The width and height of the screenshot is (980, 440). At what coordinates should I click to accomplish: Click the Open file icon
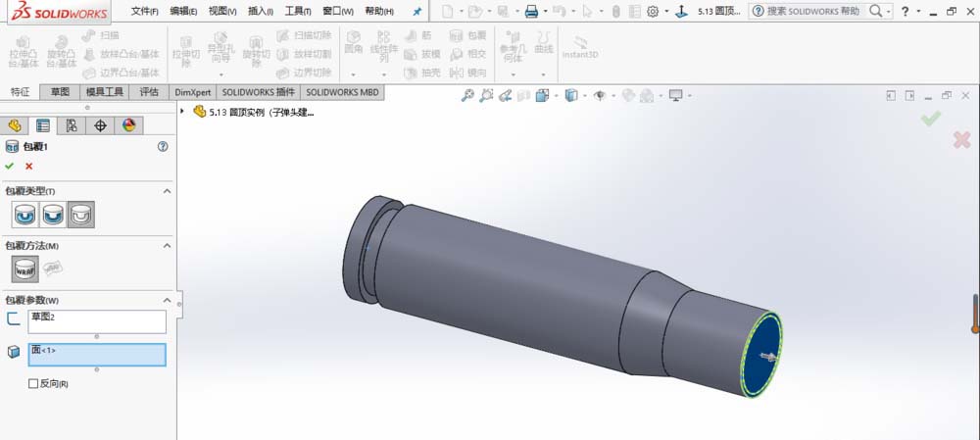click(475, 11)
